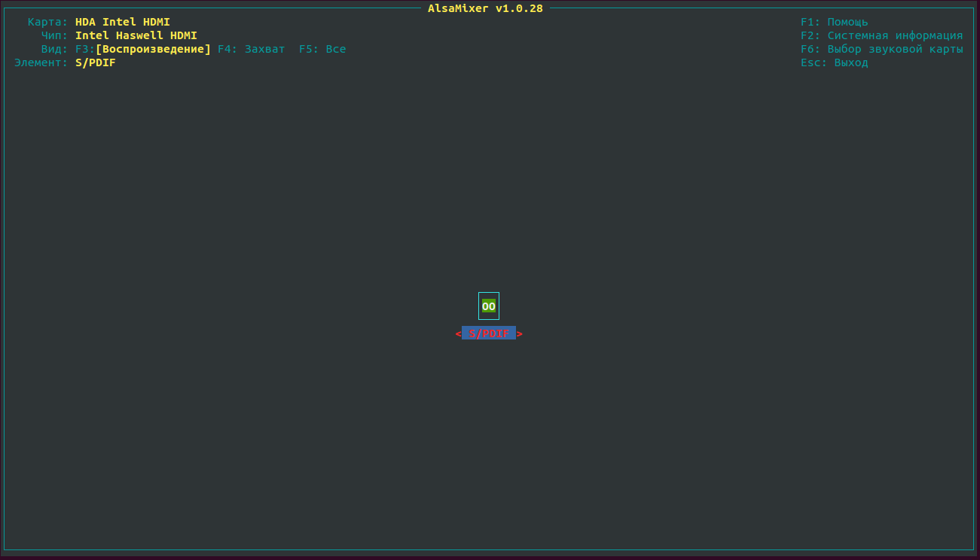Click the Элемент value S/PDIF
Screen dimensions: 980x560
96,62
